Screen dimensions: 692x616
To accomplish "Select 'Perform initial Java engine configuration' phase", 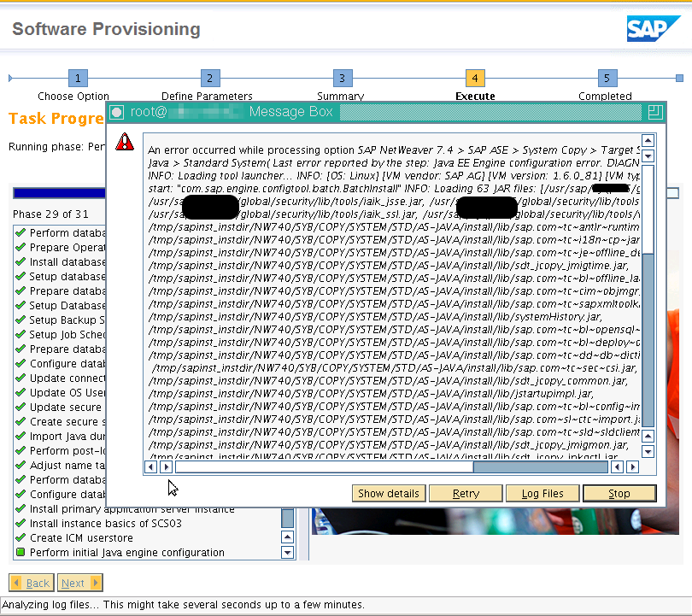I will (x=127, y=553).
